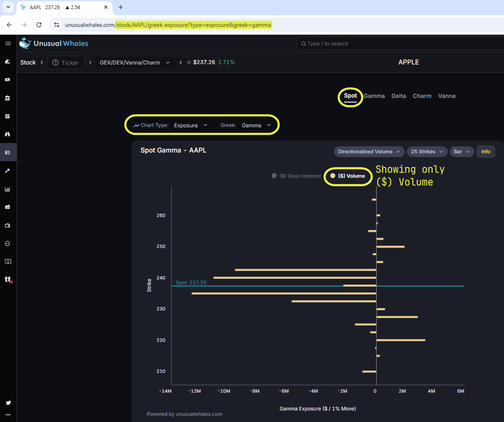Open the GEX/DEX/Vanna/Charm page dropdown
This screenshot has height=422, width=504.
(x=135, y=62)
